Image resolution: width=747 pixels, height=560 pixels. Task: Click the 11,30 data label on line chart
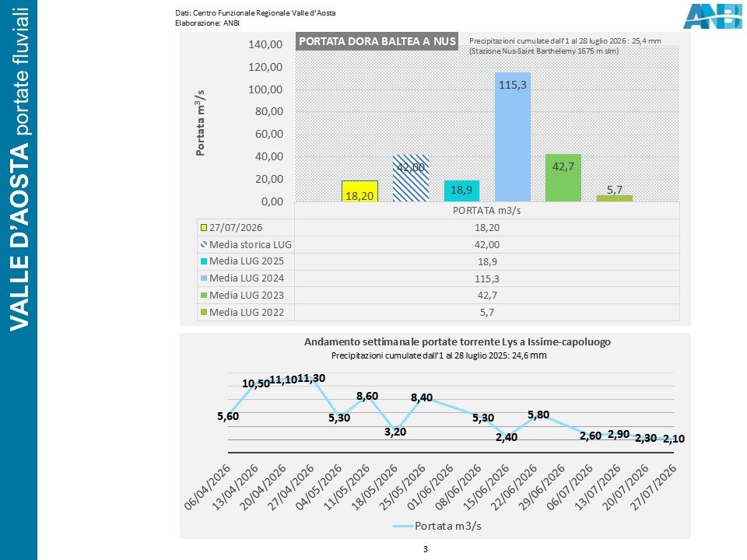[311, 378]
